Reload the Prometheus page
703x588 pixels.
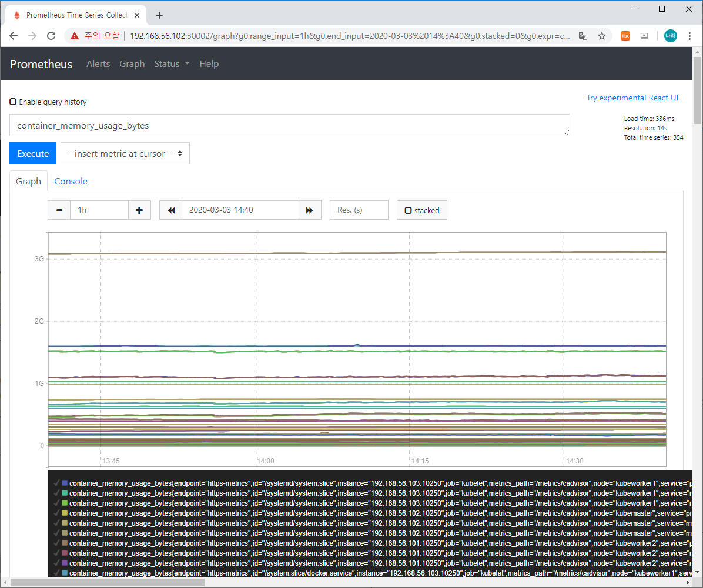[51, 36]
